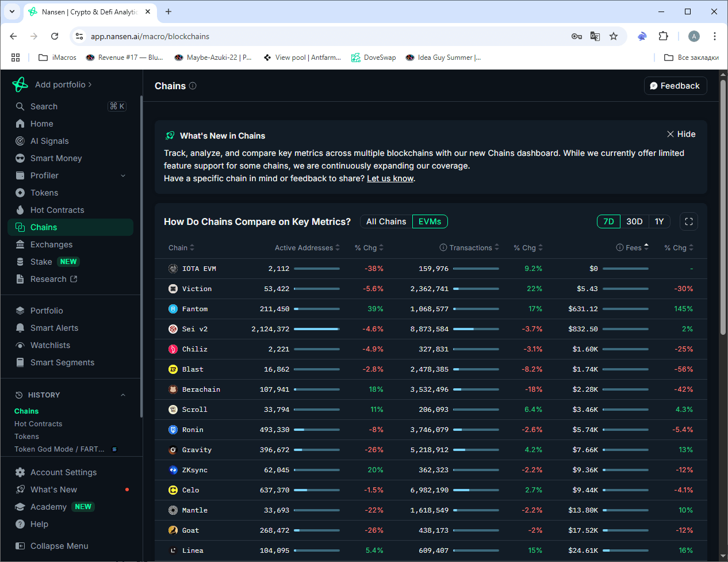Open Hot Contracts flame icon
728x562 pixels.
point(20,210)
